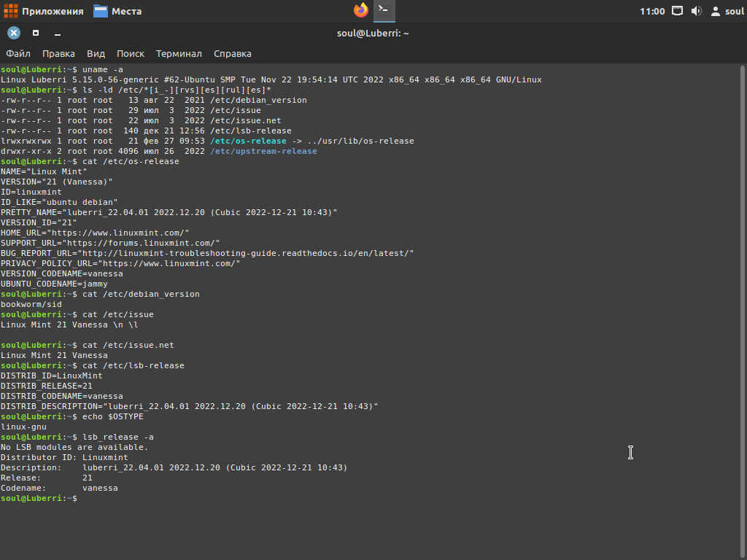Click the SUPPORT_URL forums.linuxmint.com link
The height and width of the screenshot is (560, 747).
tap(141, 243)
